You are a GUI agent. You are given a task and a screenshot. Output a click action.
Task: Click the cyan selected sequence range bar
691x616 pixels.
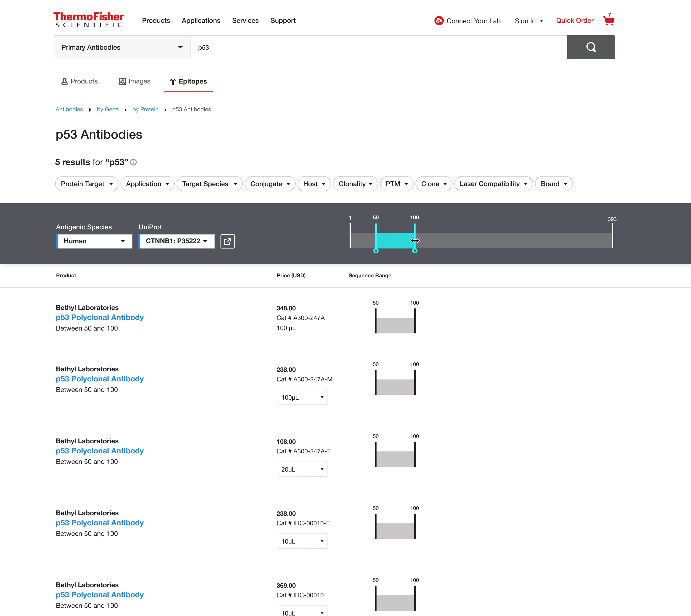(395, 241)
